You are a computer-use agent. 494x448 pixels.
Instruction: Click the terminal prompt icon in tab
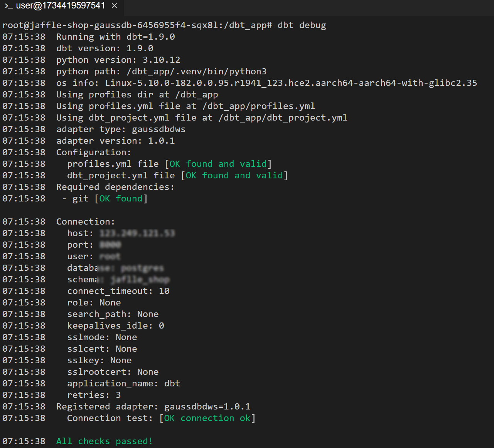pos(8,6)
